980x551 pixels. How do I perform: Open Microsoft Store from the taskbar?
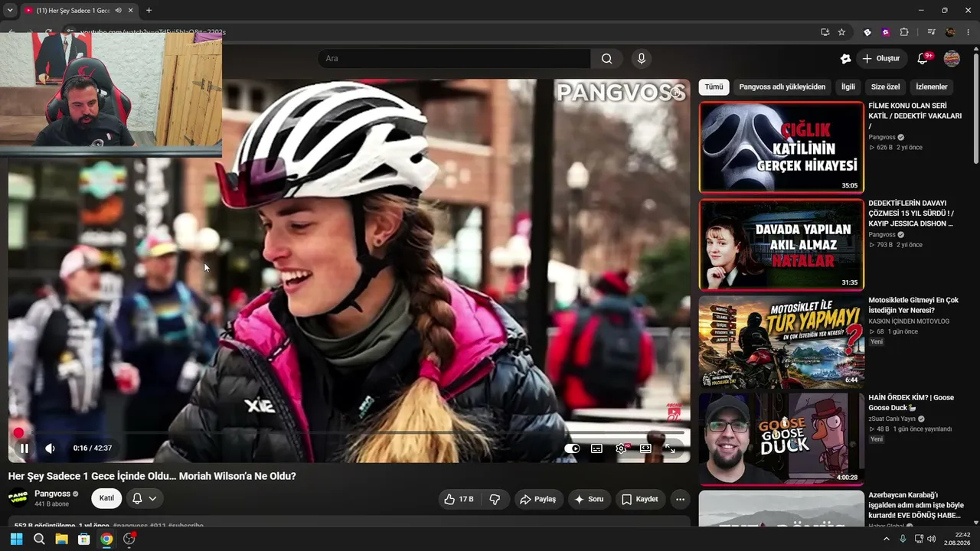[84, 539]
